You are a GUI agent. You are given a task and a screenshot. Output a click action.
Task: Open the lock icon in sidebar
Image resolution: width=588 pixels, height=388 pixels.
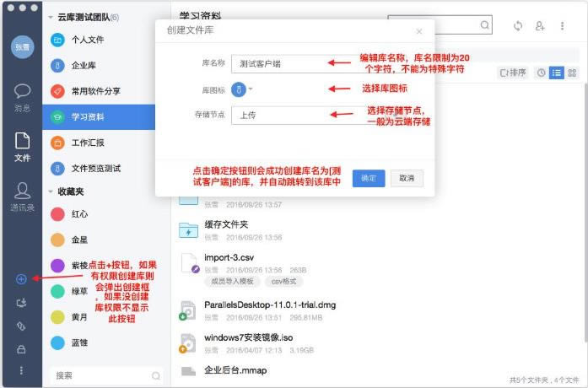coord(21,349)
